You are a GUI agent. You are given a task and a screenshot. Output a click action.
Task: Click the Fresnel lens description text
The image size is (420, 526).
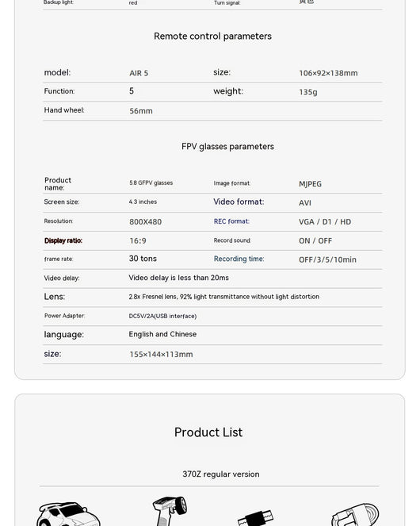tap(224, 297)
